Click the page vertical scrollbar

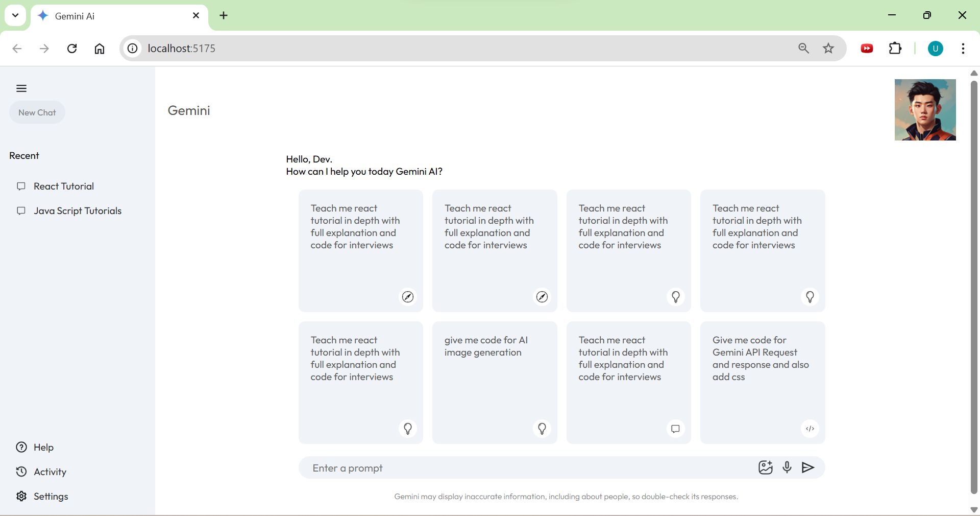pyautogui.click(x=974, y=286)
